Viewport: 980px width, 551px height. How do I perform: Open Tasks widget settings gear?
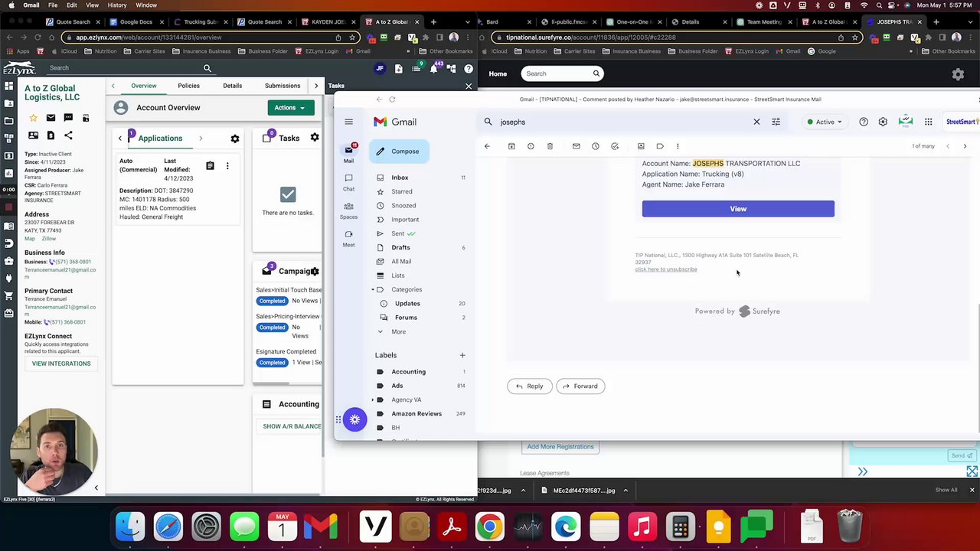click(x=315, y=138)
